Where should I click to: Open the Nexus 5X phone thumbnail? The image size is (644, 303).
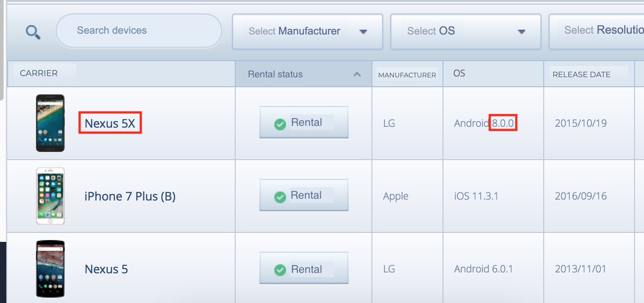tap(50, 123)
